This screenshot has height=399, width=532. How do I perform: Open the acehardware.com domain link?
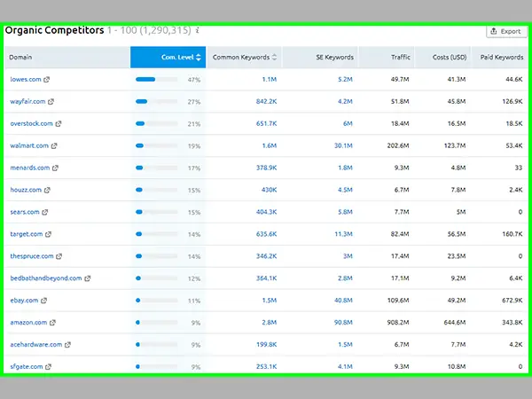coord(36,344)
